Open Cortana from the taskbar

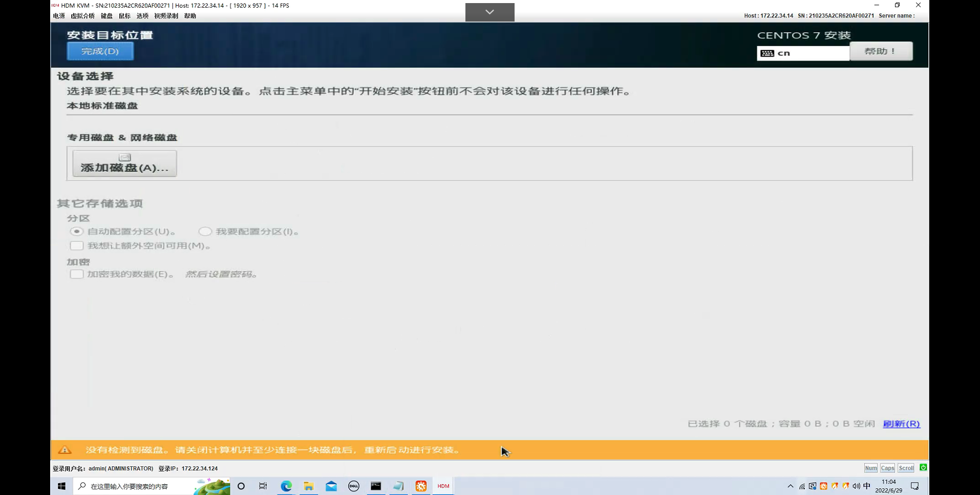(241, 486)
